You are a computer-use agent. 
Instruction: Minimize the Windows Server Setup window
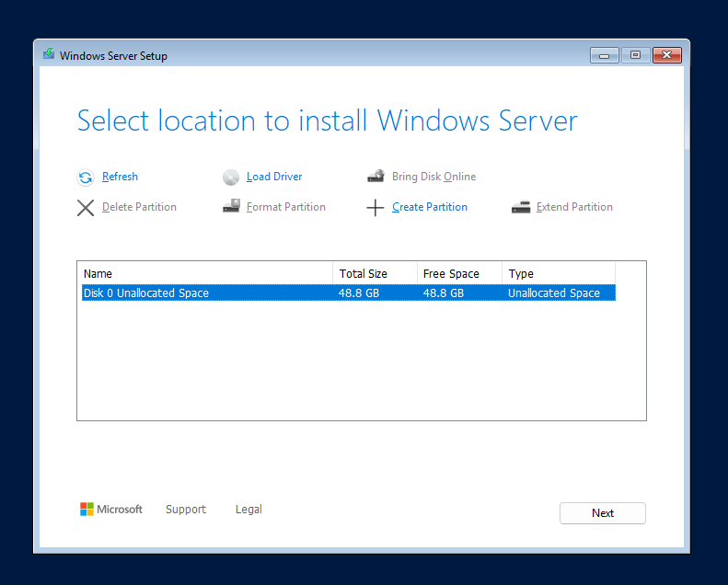click(x=604, y=55)
